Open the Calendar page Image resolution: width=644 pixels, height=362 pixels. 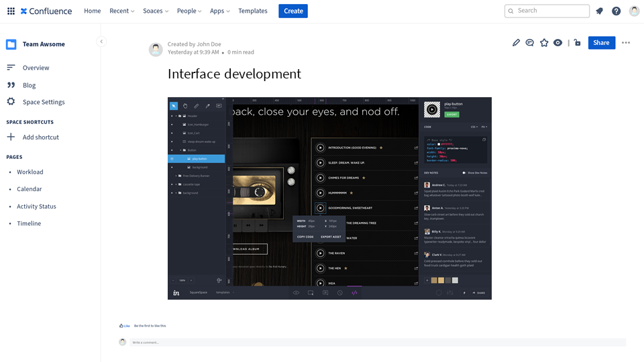[x=29, y=189]
